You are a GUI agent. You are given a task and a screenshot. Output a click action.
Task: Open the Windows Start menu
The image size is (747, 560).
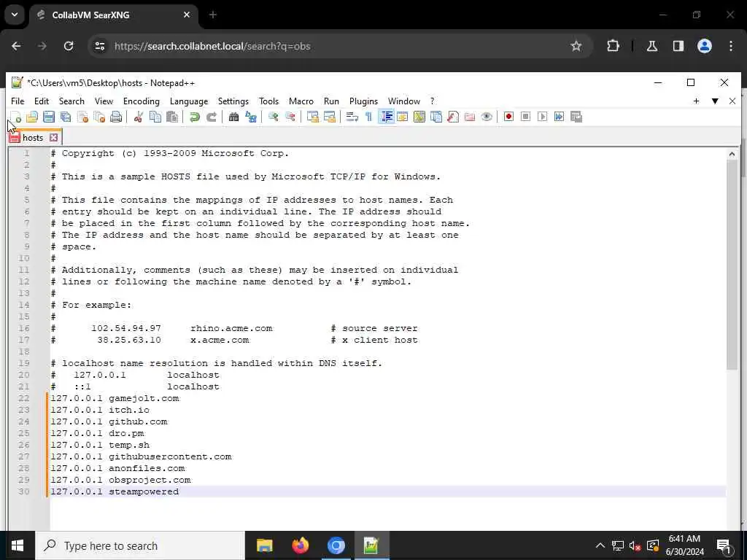[x=18, y=545]
